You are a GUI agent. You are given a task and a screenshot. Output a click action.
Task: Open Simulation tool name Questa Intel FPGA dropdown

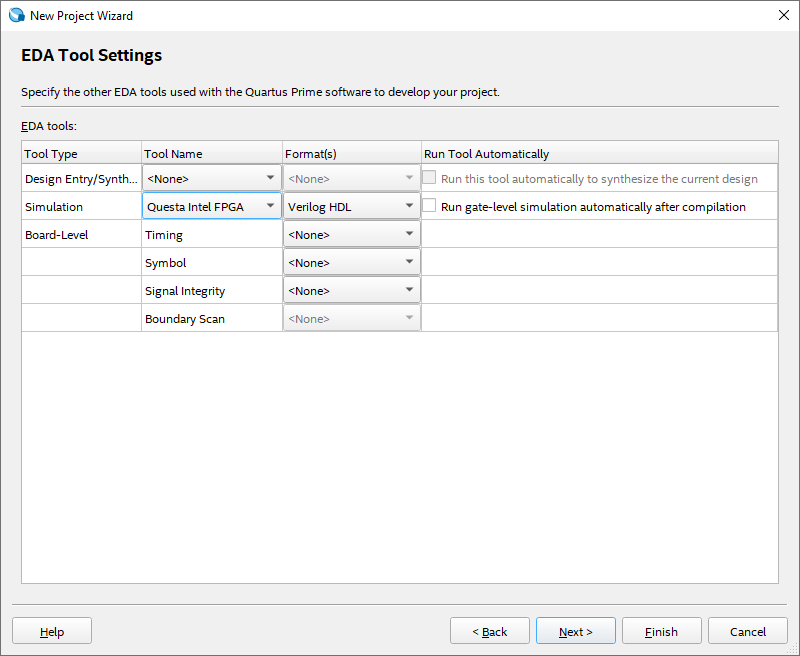point(212,207)
